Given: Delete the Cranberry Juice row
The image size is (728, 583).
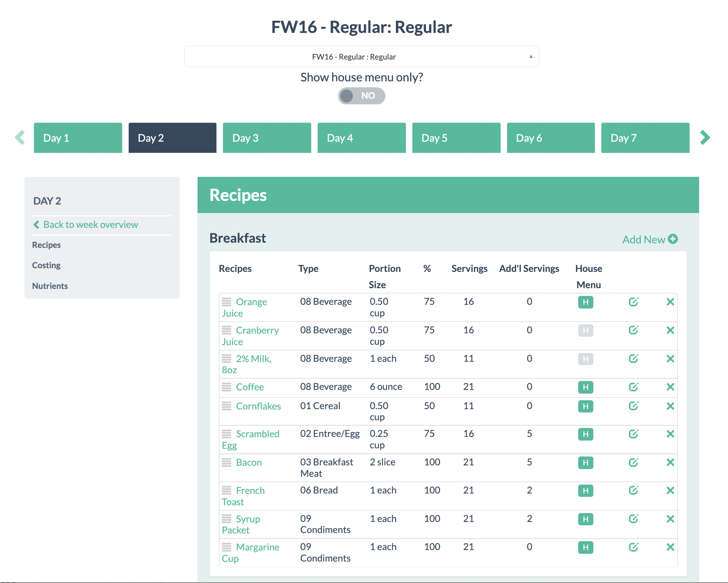Looking at the screenshot, I should coord(670,330).
